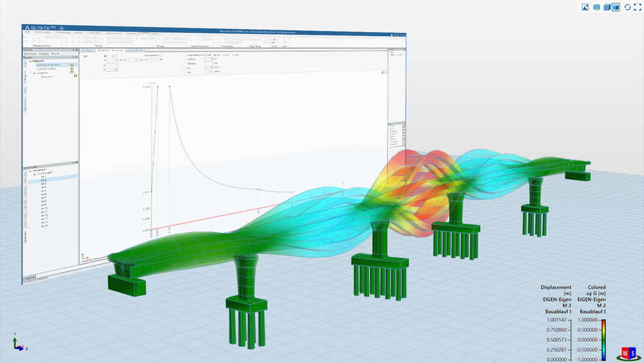Activate the highlighted split-cube view icon
The image size is (644, 363).
click(x=616, y=8)
